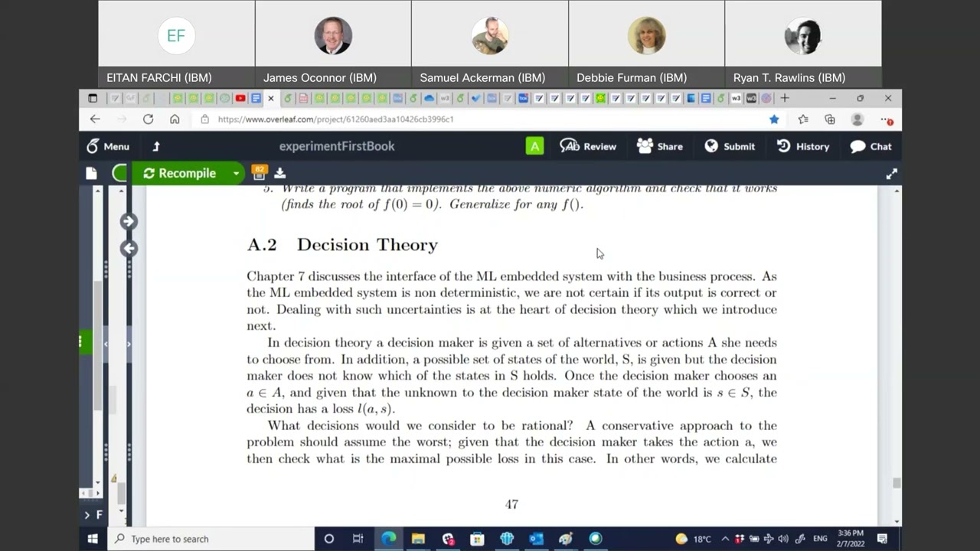Select Debbie Furman participant tile

coord(646,44)
